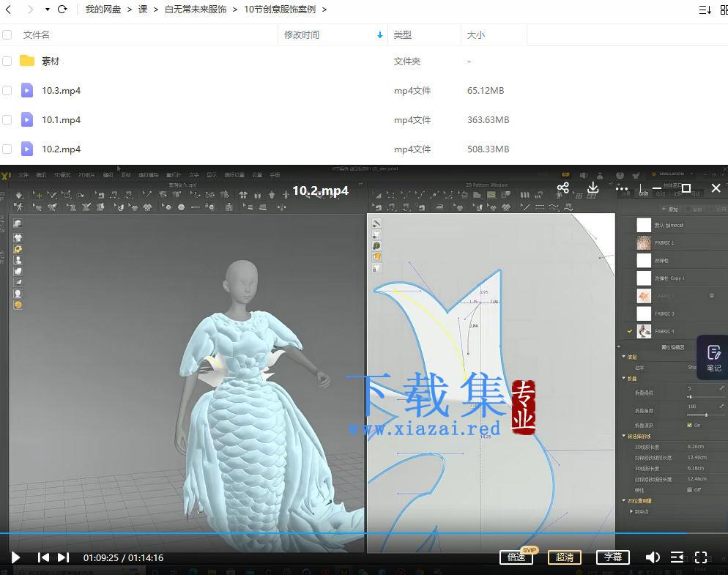Download the playing video
This screenshot has width=728, height=575.
593,188
